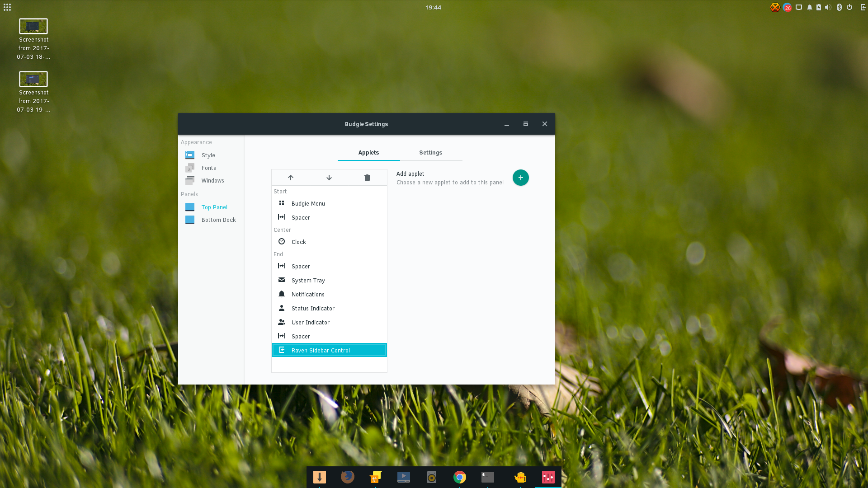Click the green plus add-applet button

(x=520, y=178)
